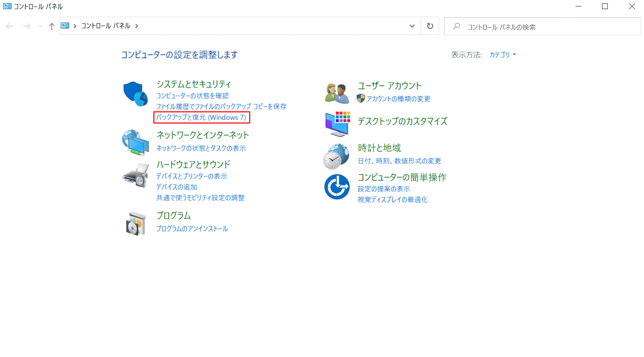Expand chevron before コントロール パネル in address bar
The width and height of the screenshot is (644, 357).
tap(75, 26)
